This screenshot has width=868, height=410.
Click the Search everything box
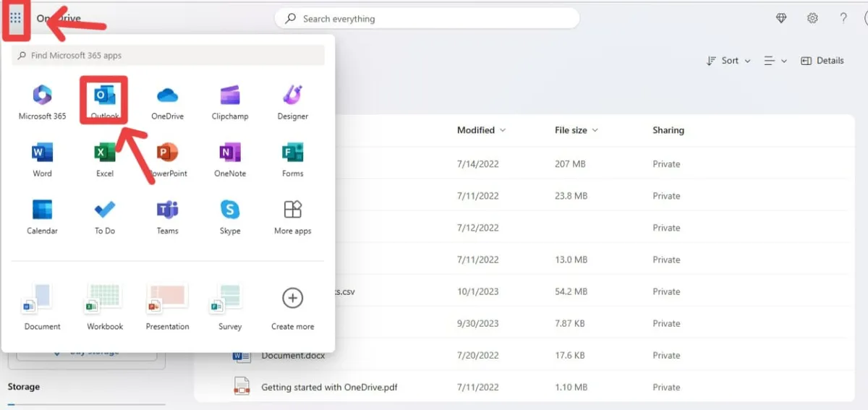click(427, 19)
